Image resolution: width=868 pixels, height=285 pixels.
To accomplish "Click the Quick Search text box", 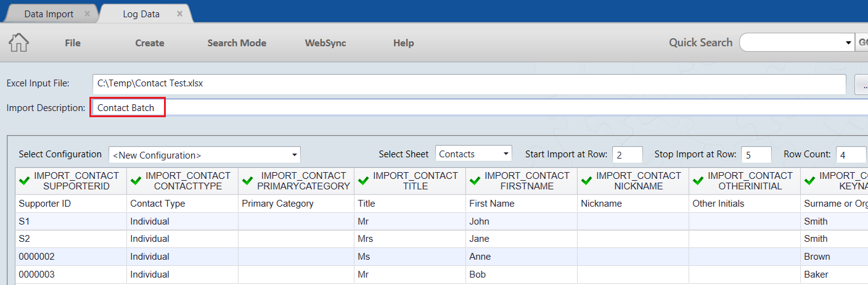I will [x=792, y=43].
